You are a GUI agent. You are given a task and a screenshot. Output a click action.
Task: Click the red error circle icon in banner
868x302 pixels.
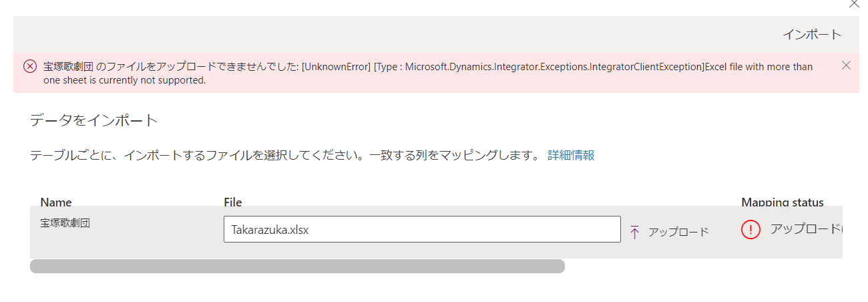30,66
